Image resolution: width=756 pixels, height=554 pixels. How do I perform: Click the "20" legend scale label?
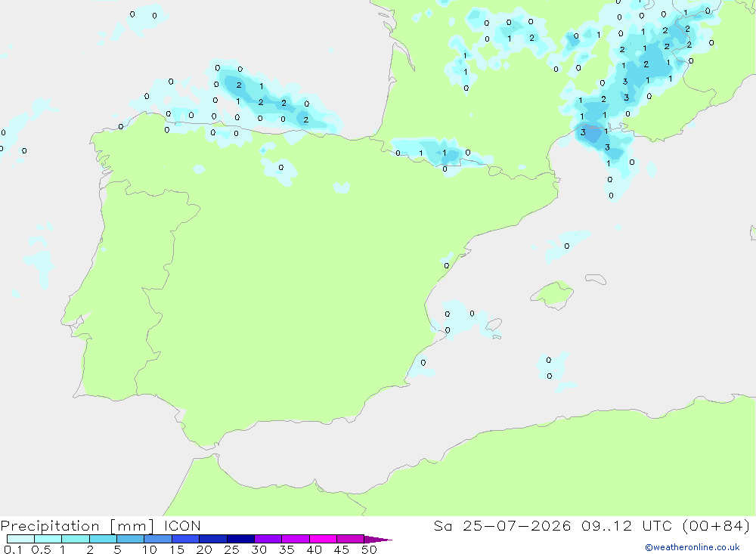(x=204, y=549)
